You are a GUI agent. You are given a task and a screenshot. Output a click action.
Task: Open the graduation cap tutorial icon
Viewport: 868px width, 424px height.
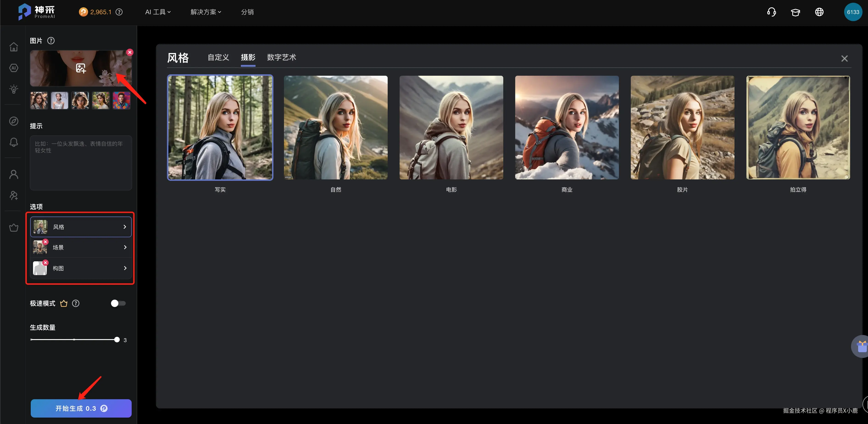tap(795, 12)
